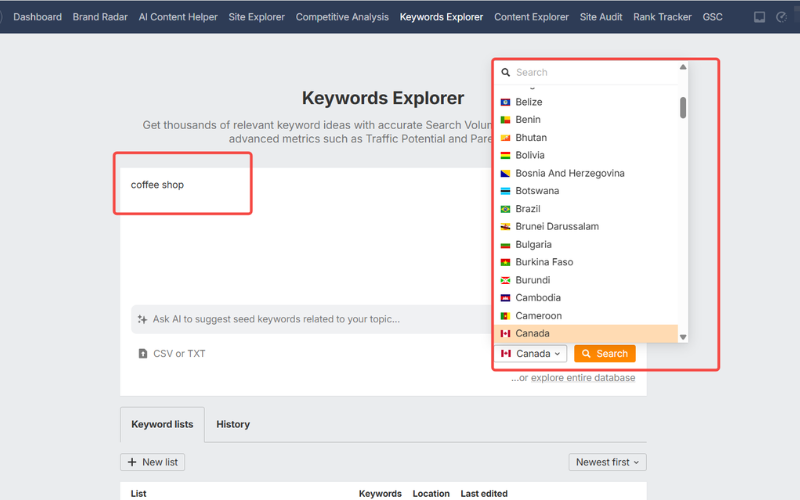
Task: Click the Botswana flag icon
Action: click(x=506, y=191)
